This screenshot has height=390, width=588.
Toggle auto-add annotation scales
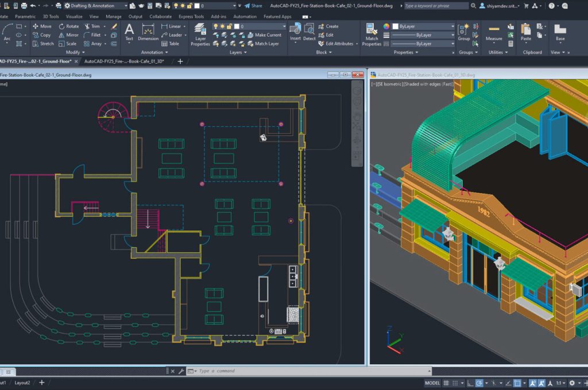[x=541, y=383]
